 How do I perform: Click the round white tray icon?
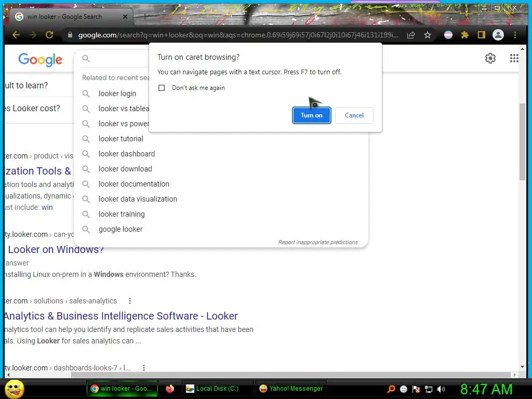coord(403,389)
